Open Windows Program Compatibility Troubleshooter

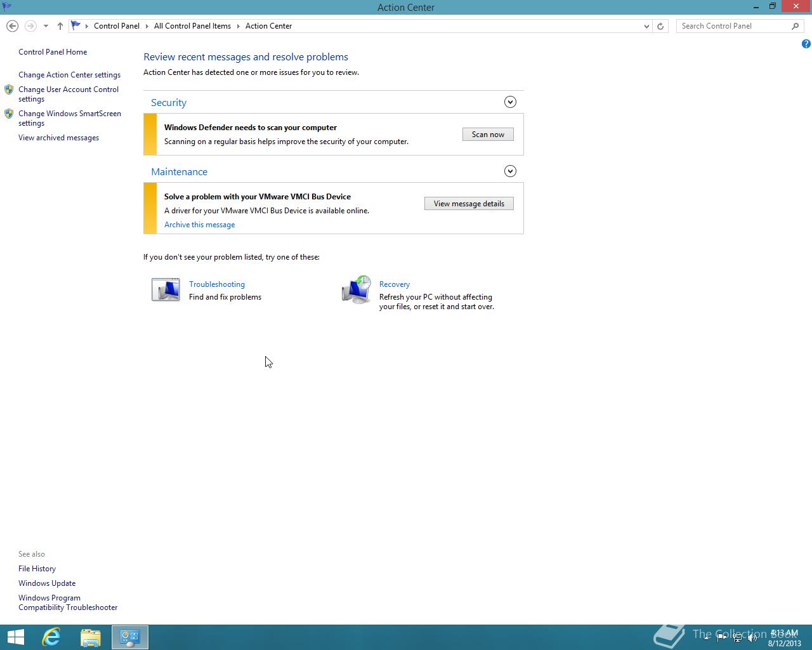point(68,602)
